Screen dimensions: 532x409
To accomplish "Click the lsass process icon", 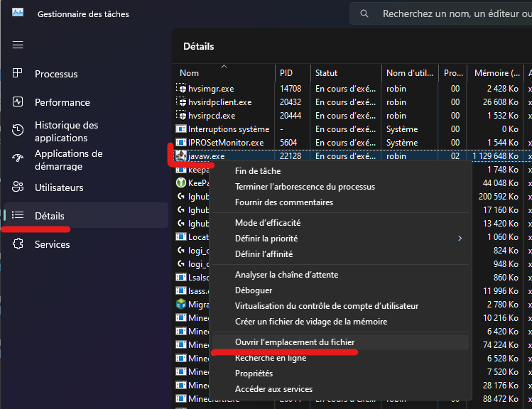I will pyautogui.click(x=181, y=290).
